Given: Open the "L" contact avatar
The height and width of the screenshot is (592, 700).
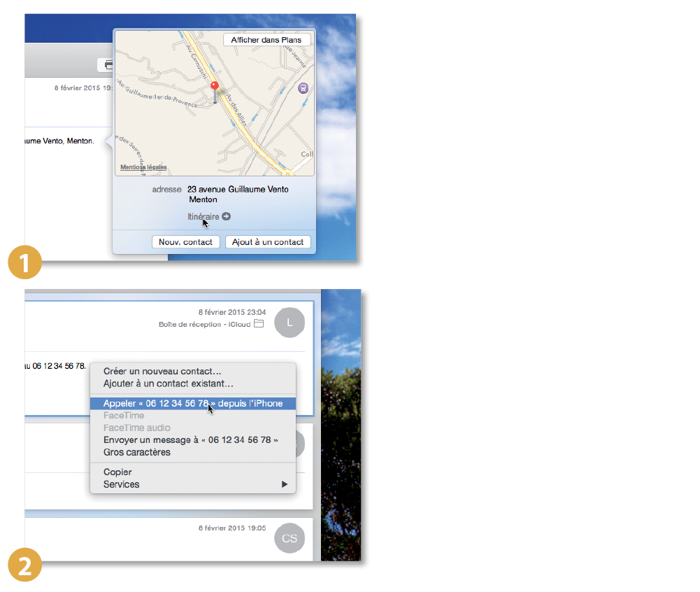Looking at the screenshot, I should point(290,323).
